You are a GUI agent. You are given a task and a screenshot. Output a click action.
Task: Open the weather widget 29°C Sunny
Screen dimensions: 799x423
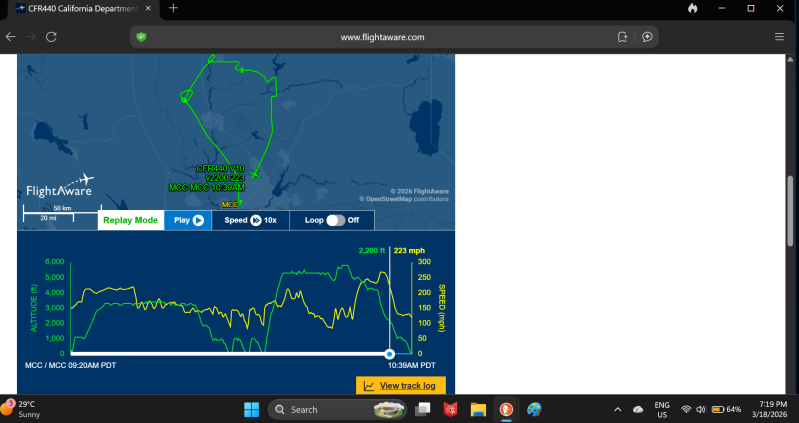[21, 409]
